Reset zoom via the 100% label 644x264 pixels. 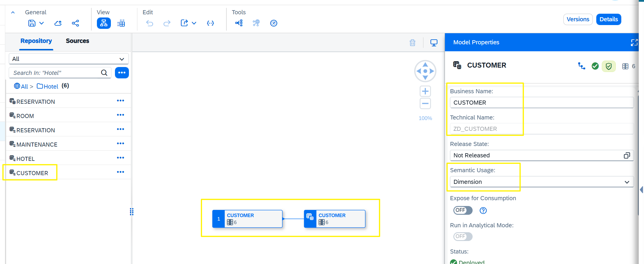(x=425, y=118)
